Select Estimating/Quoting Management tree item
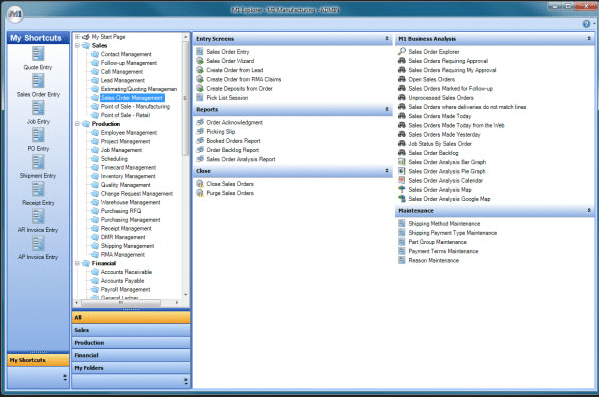This screenshot has height=397, width=599. [x=139, y=89]
